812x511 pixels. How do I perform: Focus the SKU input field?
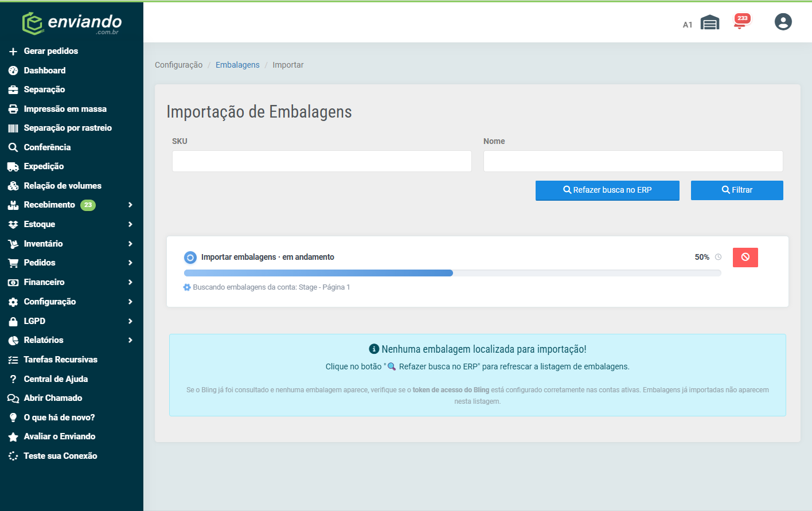[x=322, y=161]
